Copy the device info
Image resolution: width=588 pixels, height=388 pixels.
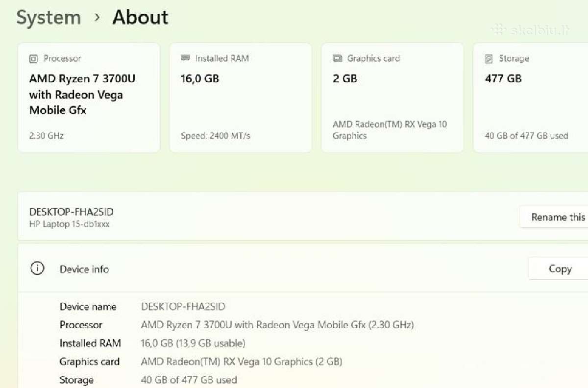pos(558,268)
